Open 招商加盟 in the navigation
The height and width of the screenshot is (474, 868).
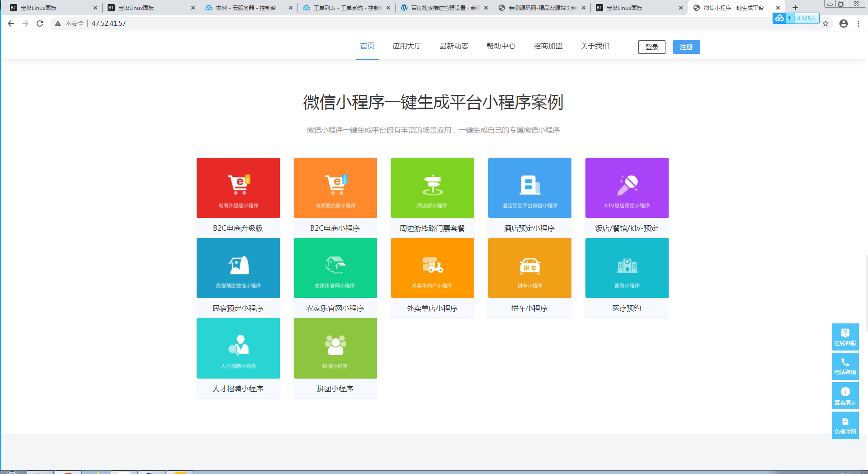coord(548,46)
